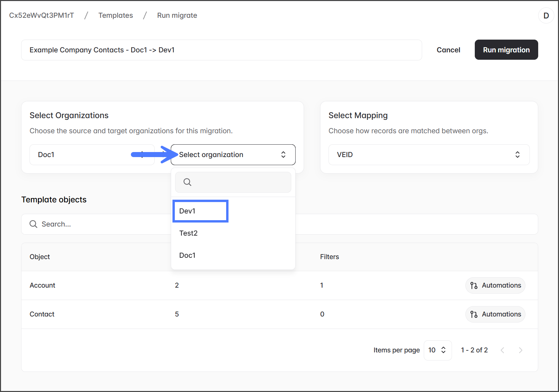
Task: Collapse the Select organization target dropdown
Action: 233,155
